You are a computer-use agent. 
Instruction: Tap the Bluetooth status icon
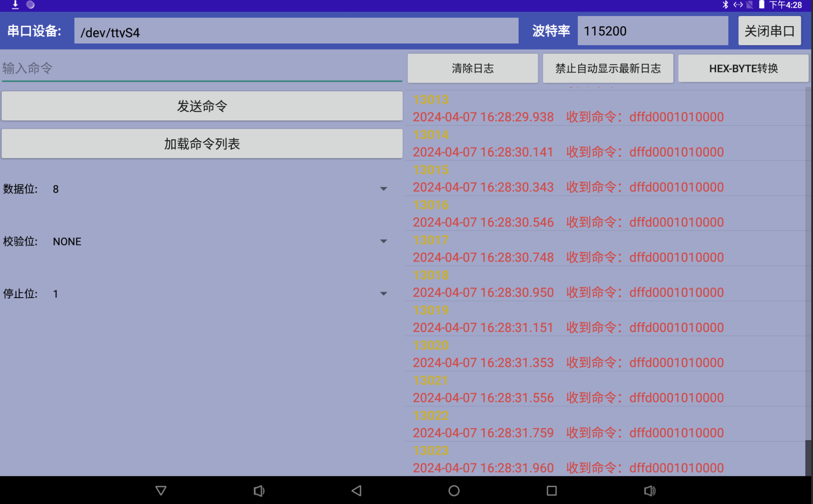(x=725, y=5)
